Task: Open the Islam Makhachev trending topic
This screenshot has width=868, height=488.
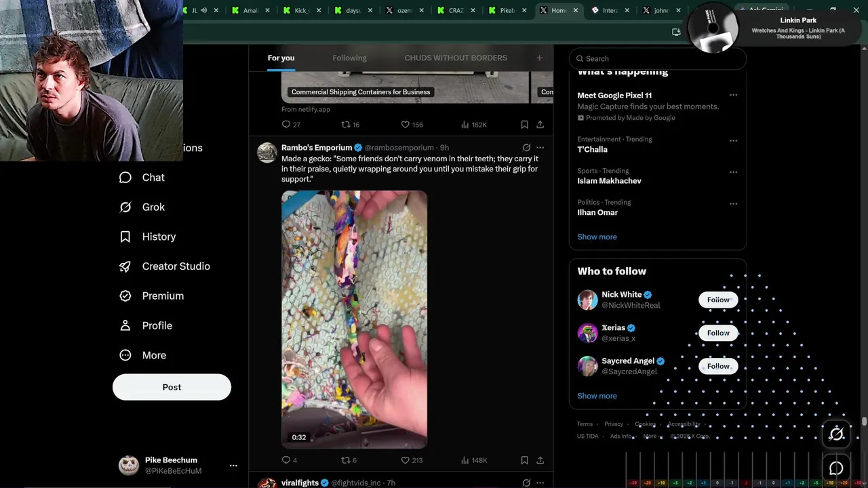Action: click(x=609, y=181)
